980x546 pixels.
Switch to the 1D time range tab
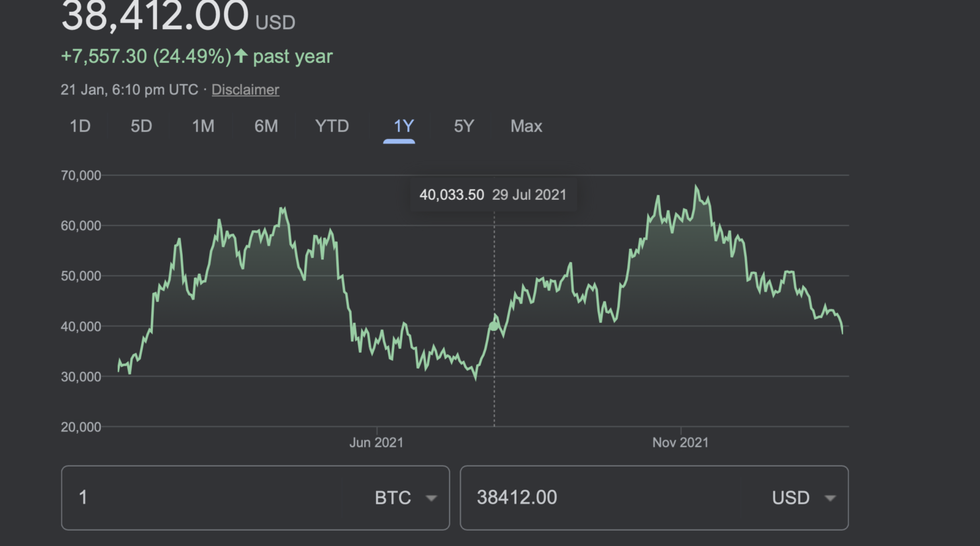coord(80,126)
